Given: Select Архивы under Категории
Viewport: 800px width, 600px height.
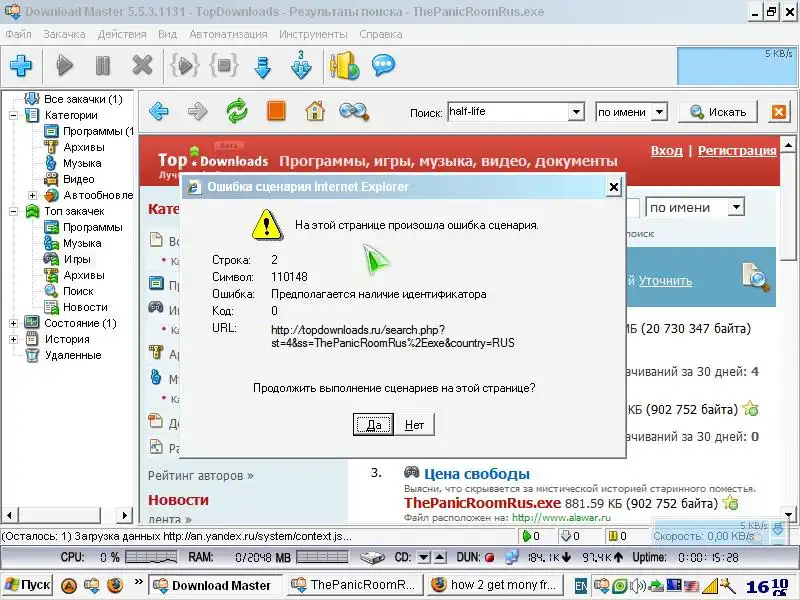Looking at the screenshot, I should 84,147.
